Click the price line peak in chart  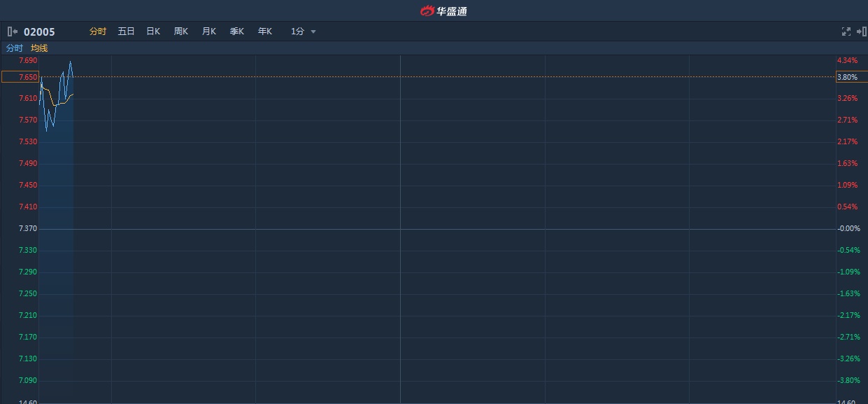point(70,62)
